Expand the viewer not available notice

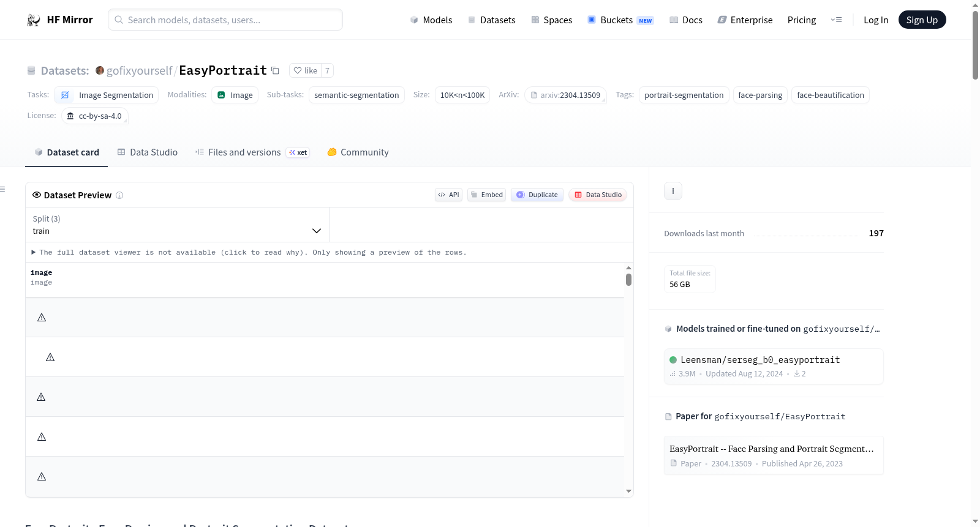pos(249,252)
